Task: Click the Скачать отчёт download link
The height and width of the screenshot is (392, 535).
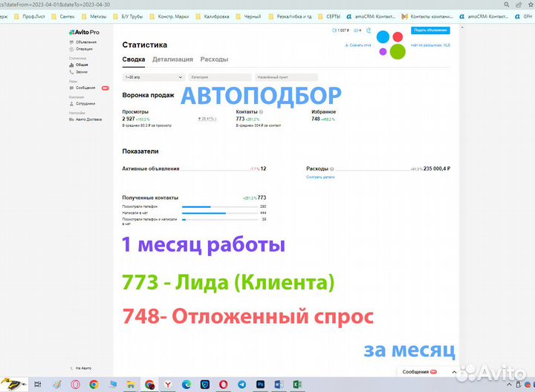Action: 358,45
